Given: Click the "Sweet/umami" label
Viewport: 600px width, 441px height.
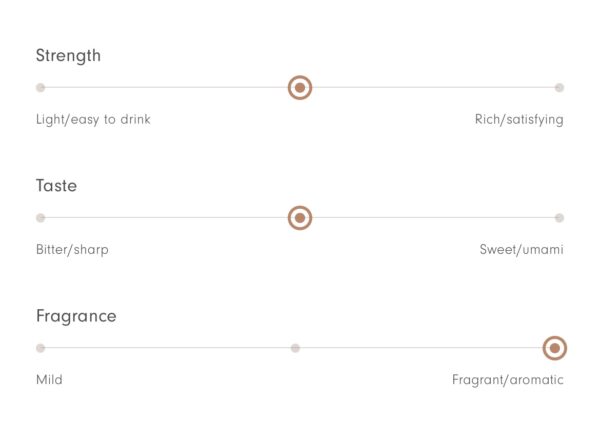Looking at the screenshot, I should point(522,250).
